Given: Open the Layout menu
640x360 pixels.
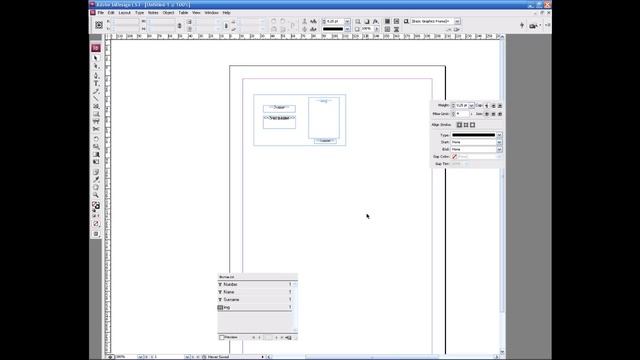Looking at the screenshot, I should (124, 13).
